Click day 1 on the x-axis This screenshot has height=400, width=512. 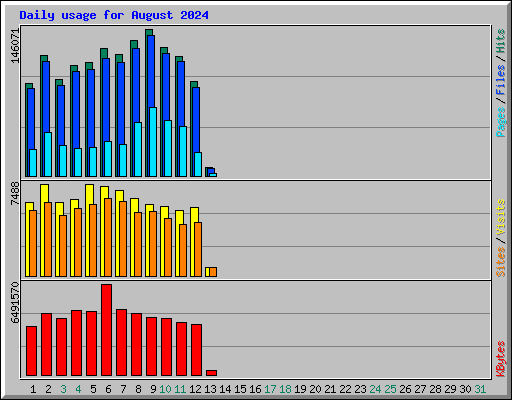pos(33,389)
